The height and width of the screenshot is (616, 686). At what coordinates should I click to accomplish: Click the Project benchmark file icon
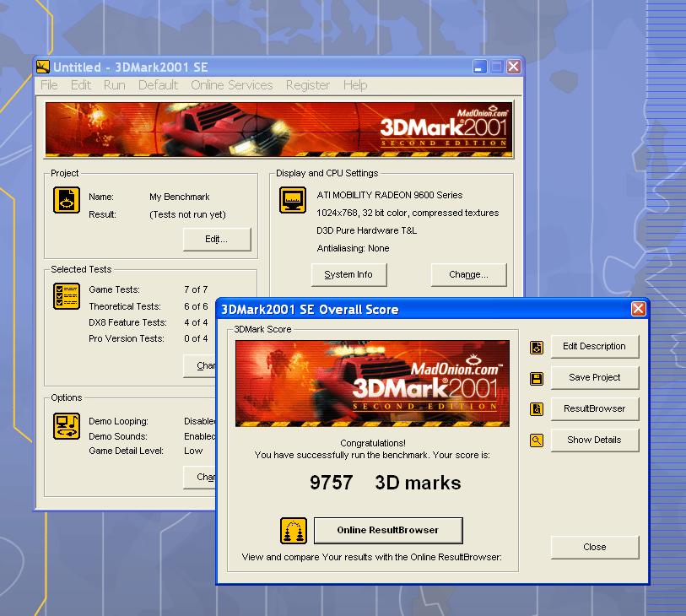click(x=67, y=200)
